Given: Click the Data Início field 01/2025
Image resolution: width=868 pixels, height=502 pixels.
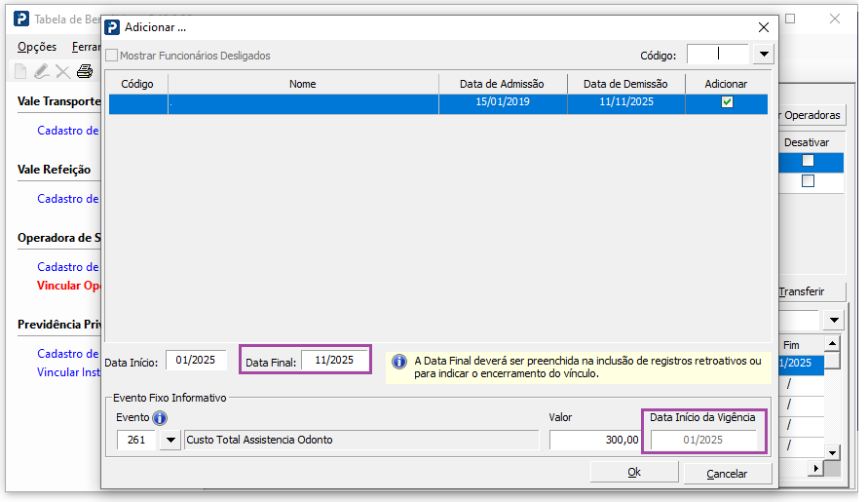Looking at the screenshot, I should click(196, 360).
